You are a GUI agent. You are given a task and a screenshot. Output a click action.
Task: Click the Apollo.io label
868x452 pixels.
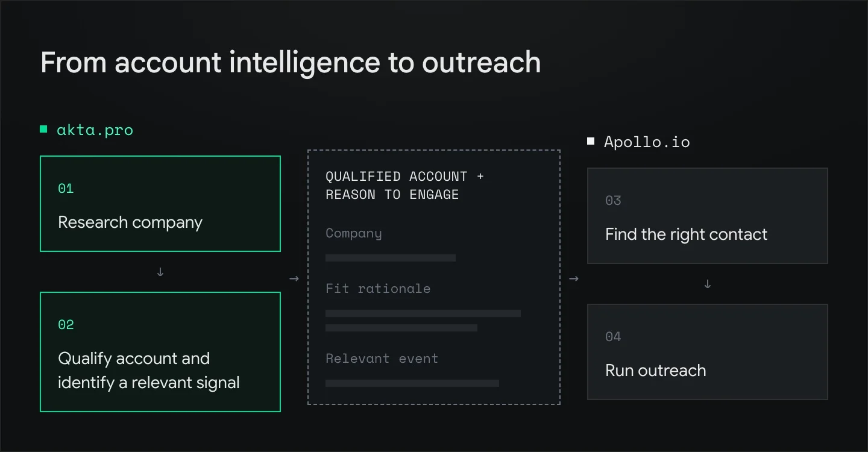point(647,142)
